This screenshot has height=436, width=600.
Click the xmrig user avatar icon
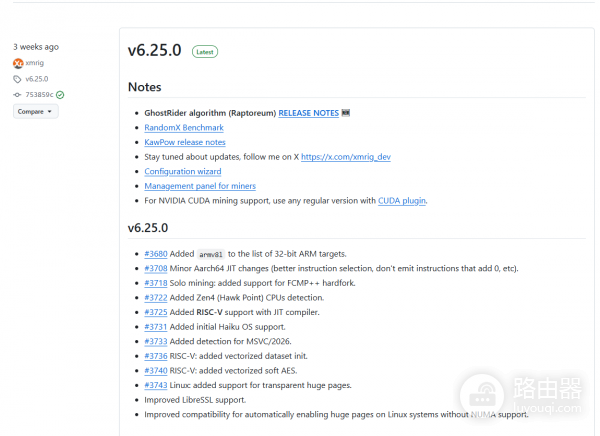click(18, 63)
